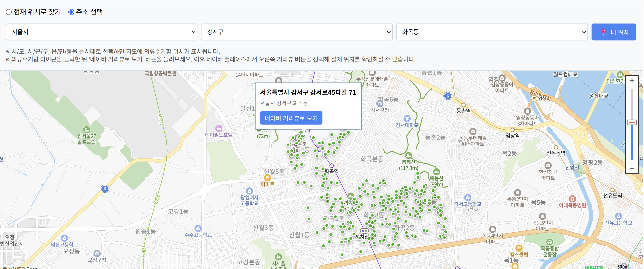The image size is (644, 269).
Task: Click the 광영여자고등학교 school icon
Action: point(249,191)
